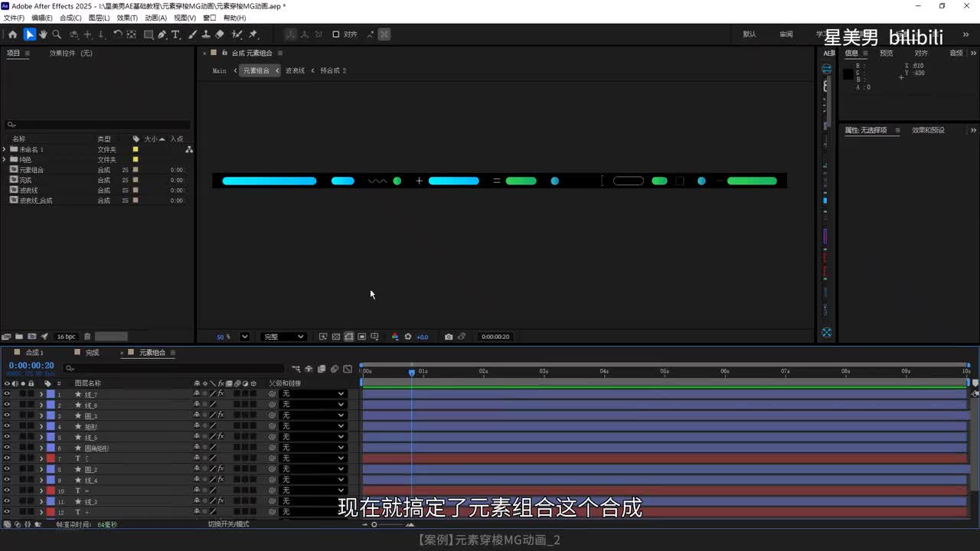980x551 pixels.
Task: Open the graph editor icon
Action: pos(348,369)
